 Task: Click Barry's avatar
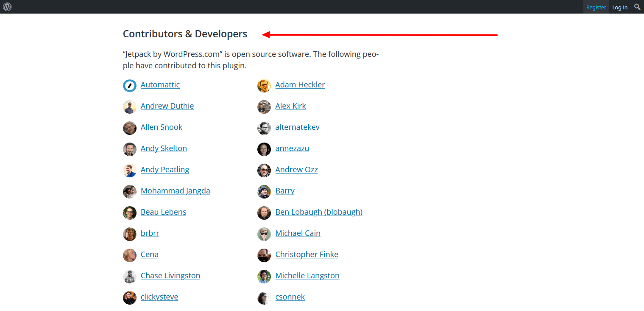click(264, 191)
